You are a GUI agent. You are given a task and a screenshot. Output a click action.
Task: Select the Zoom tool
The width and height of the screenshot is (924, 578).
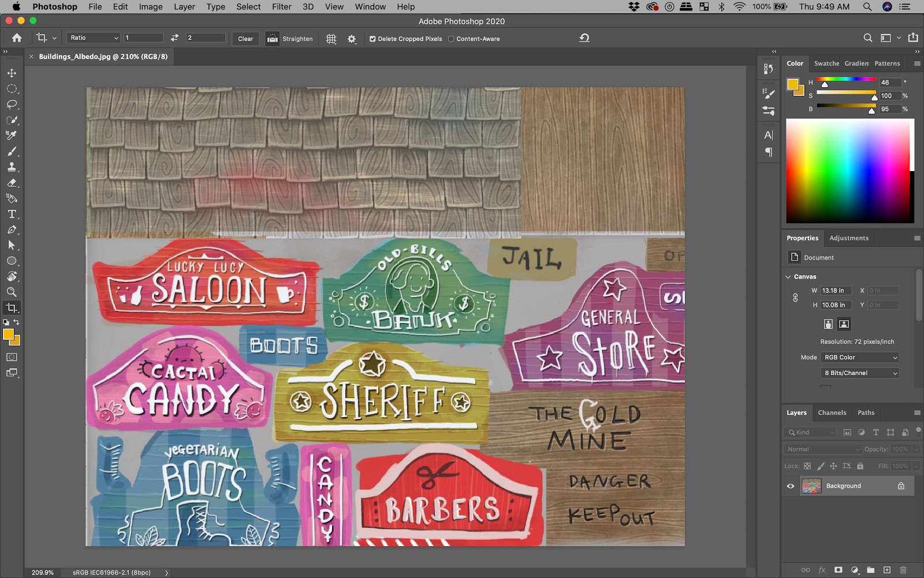(x=12, y=292)
